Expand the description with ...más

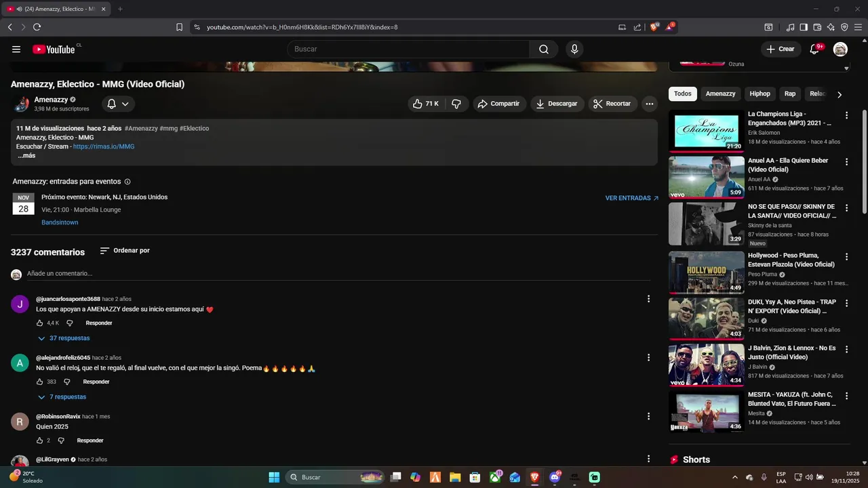pos(26,156)
